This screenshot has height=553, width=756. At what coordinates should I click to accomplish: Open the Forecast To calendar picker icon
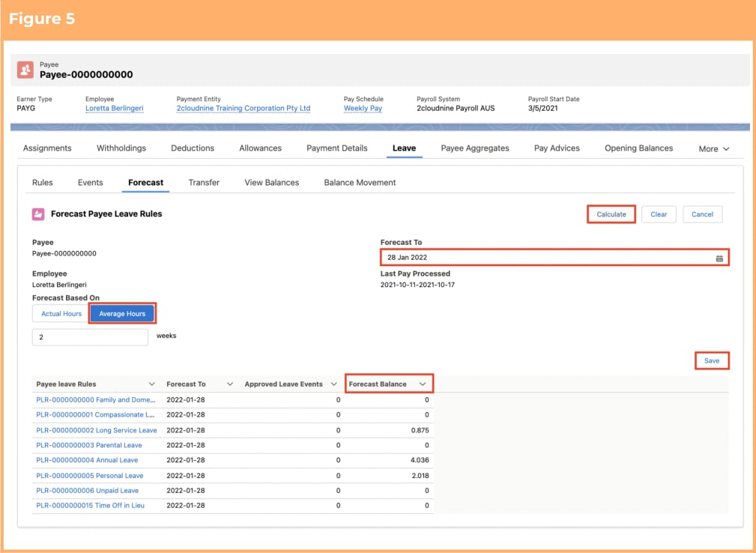(x=719, y=259)
